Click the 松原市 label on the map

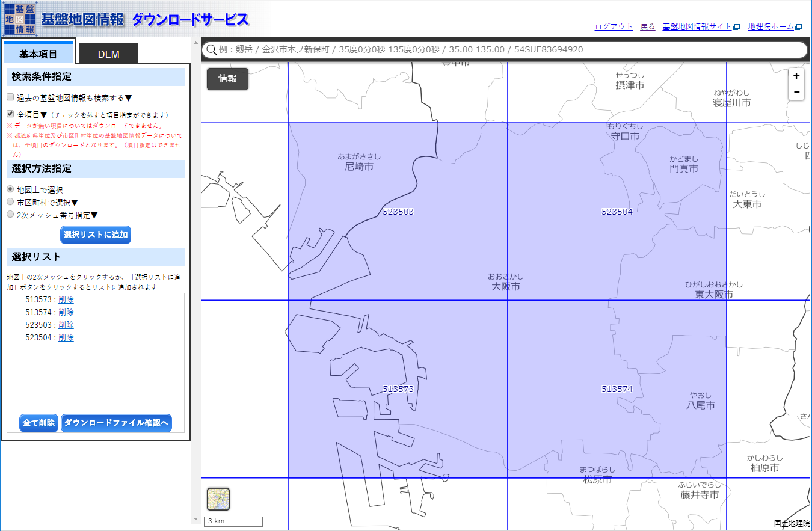pyautogui.click(x=597, y=480)
